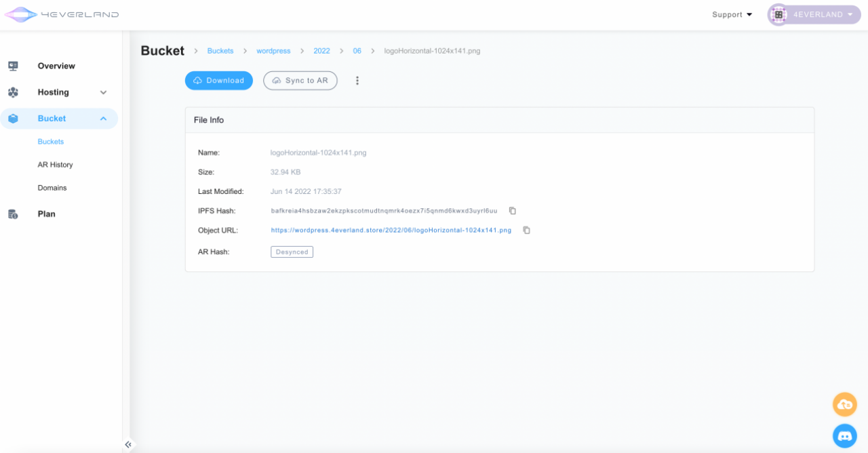Click the Name value logoHorizontal-1024x141.png

319,153
